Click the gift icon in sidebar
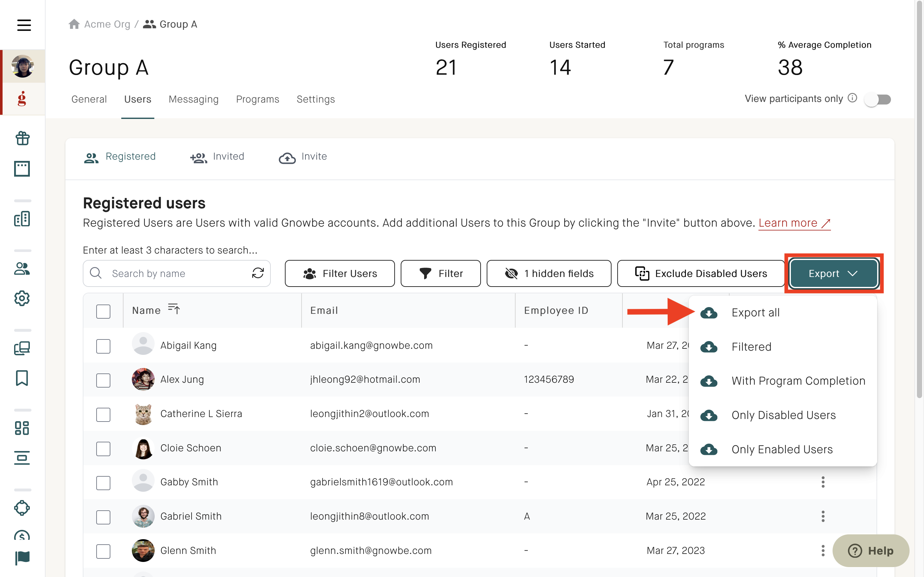924x577 pixels. click(22, 138)
